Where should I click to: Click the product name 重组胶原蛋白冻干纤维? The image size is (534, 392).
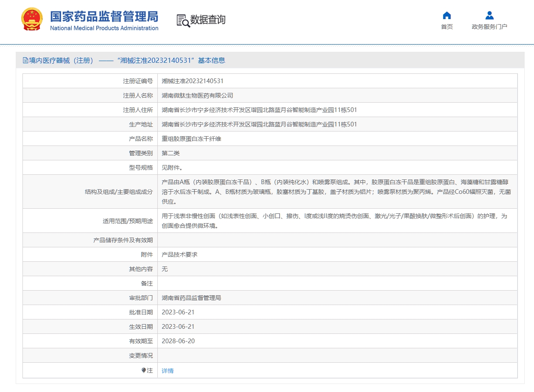click(x=191, y=139)
